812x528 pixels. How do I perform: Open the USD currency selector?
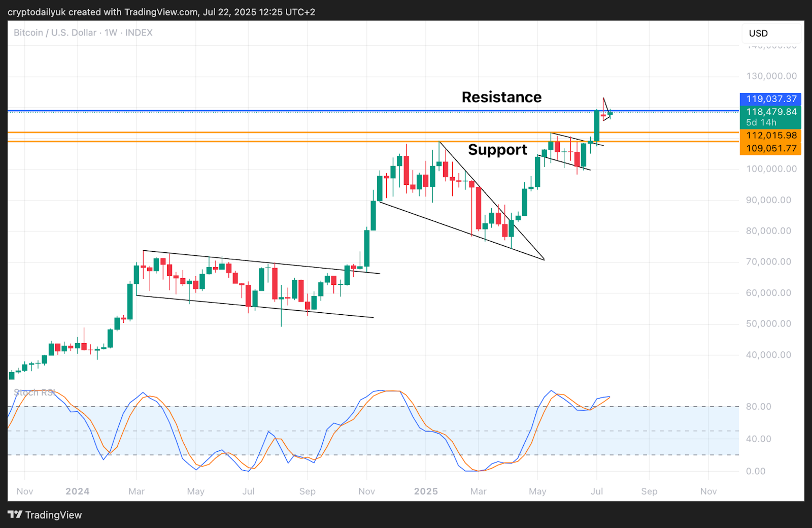point(771,34)
